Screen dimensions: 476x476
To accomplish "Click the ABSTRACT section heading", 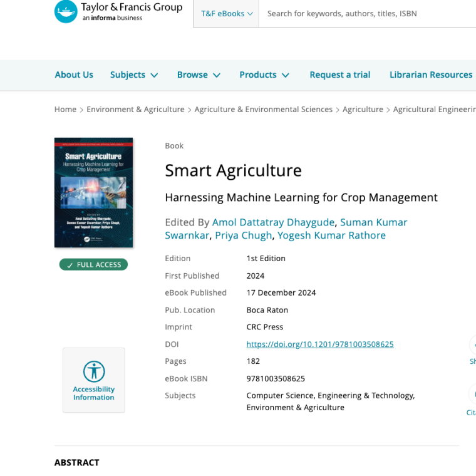I will (x=77, y=462).
